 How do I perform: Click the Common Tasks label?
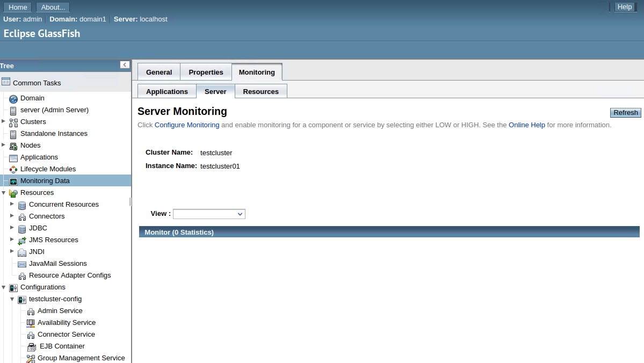tap(37, 83)
